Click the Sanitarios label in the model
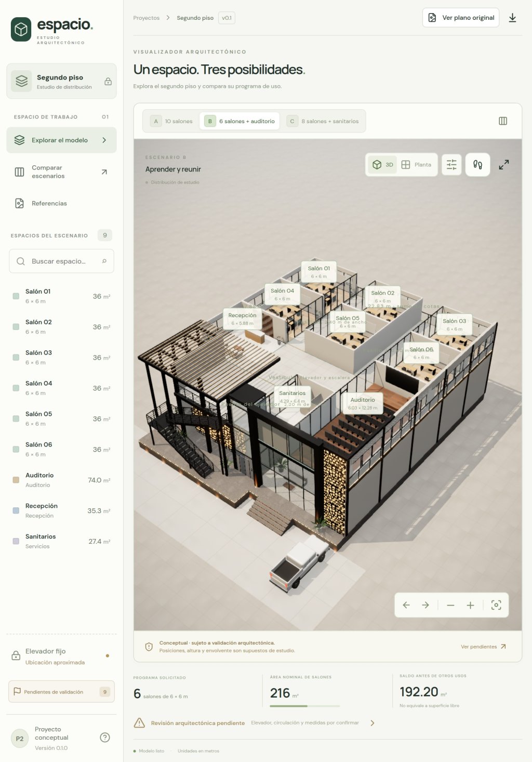 pos(292,397)
